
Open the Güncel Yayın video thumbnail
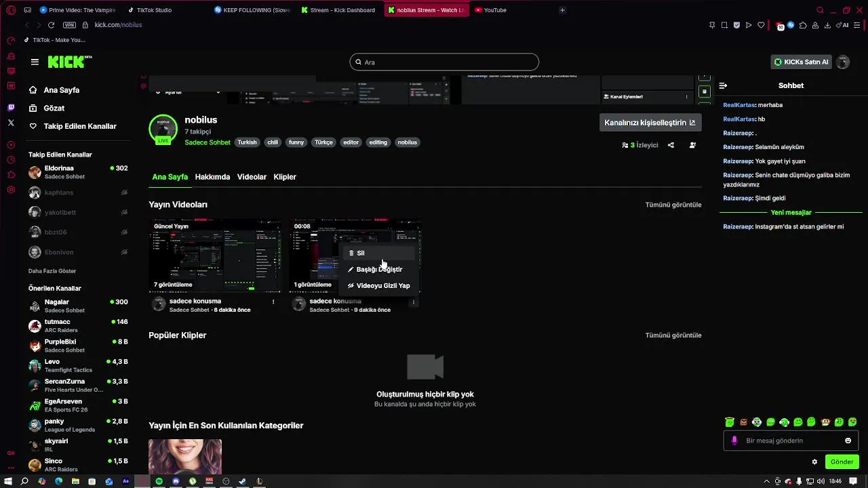[215, 256]
